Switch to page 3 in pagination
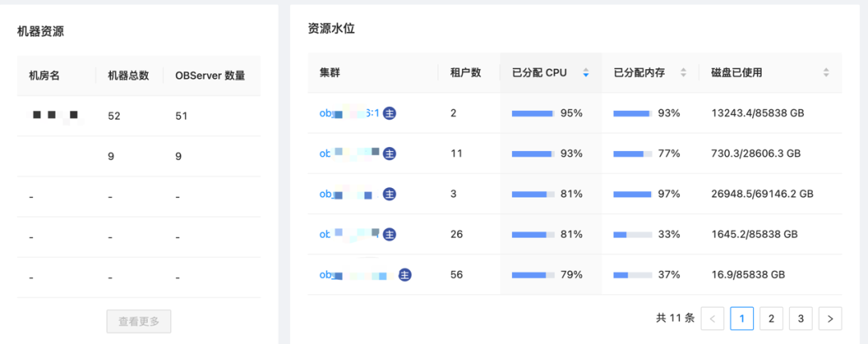868x344 pixels. point(800,319)
